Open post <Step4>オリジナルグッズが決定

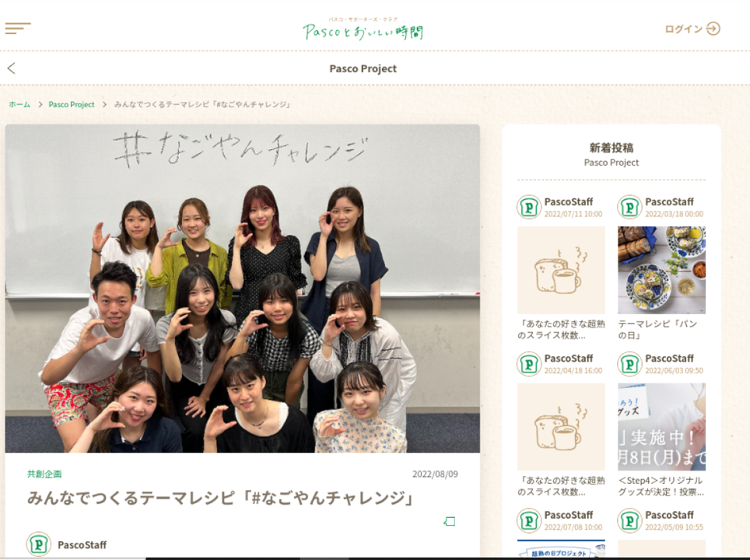coord(661,486)
